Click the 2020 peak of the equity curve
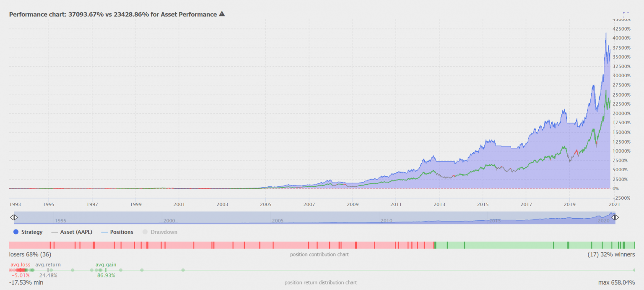 pyautogui.click(x=606, y=33)
